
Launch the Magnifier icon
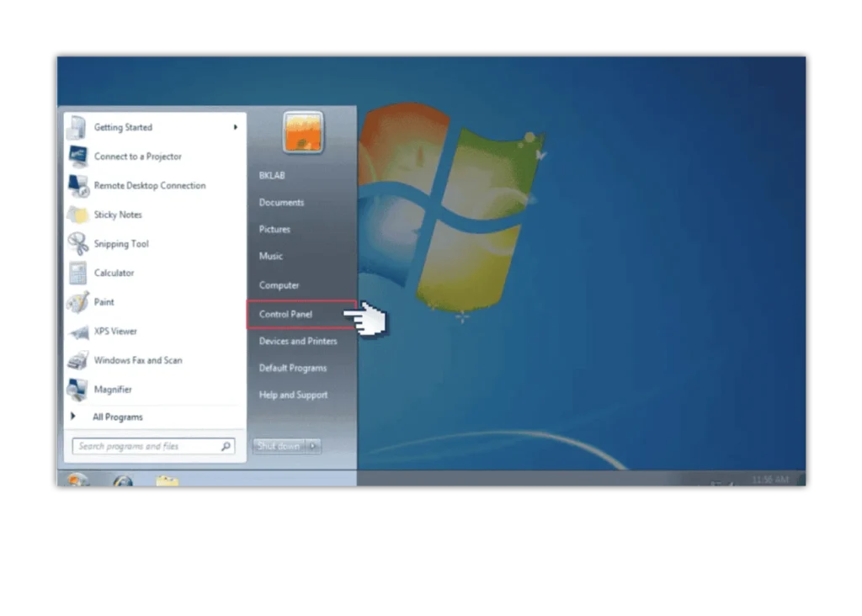[x=77, y=390]
